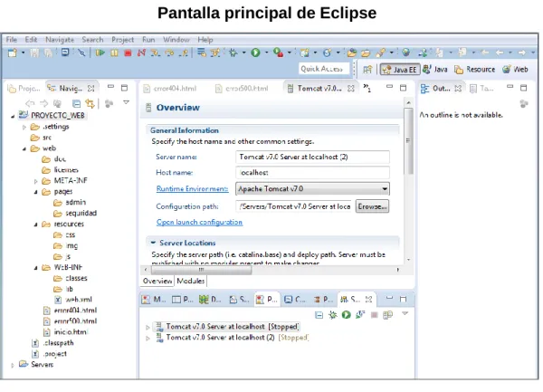Click the Runtime Environment link

tap(192, 188)
